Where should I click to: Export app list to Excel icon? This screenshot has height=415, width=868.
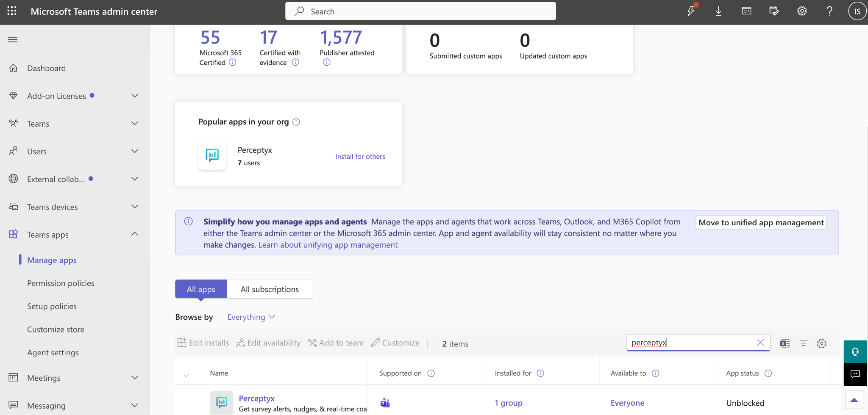point(785,343)
